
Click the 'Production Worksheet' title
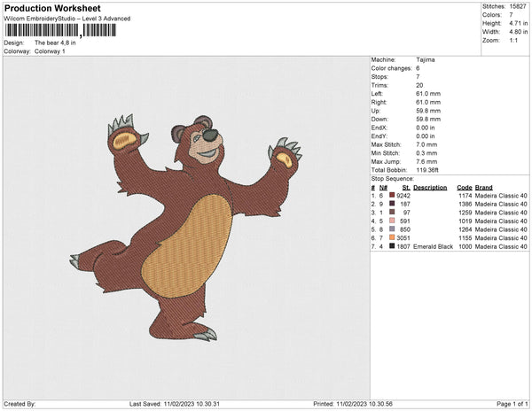click(x=52, y=9)
